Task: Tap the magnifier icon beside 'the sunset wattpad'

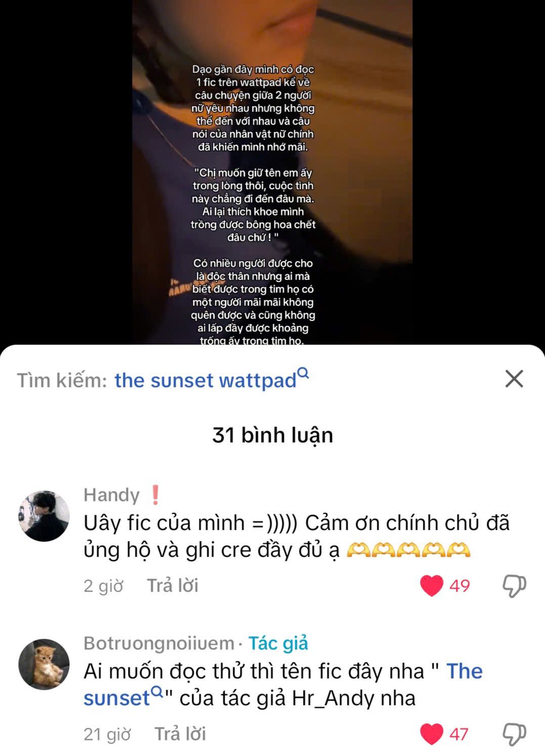Action: pos(303,373)
